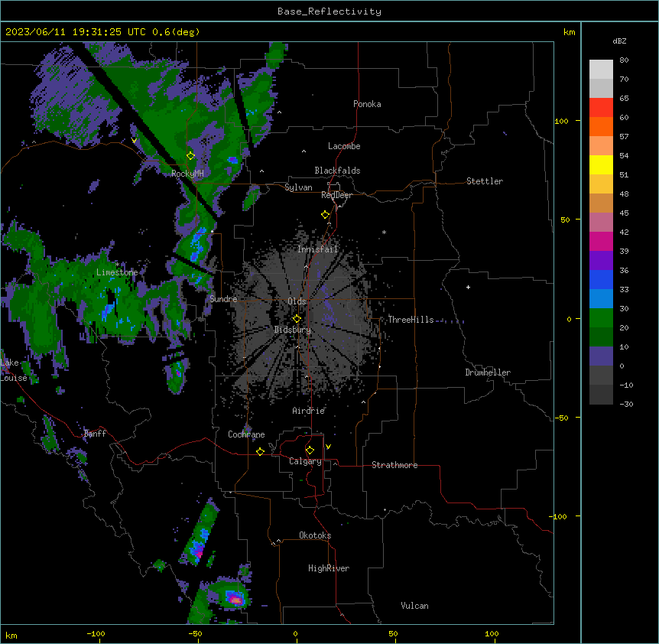Viewport: 659px width, 644px height.
Task: Click the Sundre town label
Action: coord(223,299)
